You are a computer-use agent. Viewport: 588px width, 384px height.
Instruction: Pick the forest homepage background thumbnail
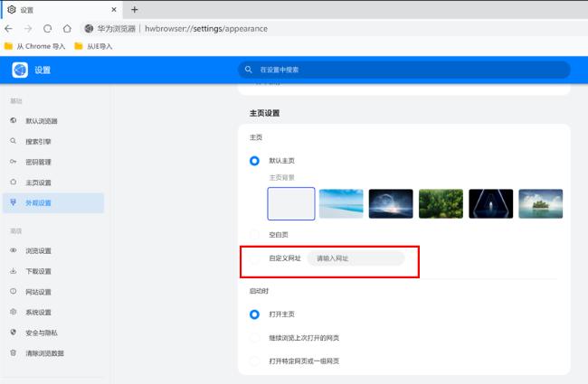pyautogui.click(x=441, y=204)
